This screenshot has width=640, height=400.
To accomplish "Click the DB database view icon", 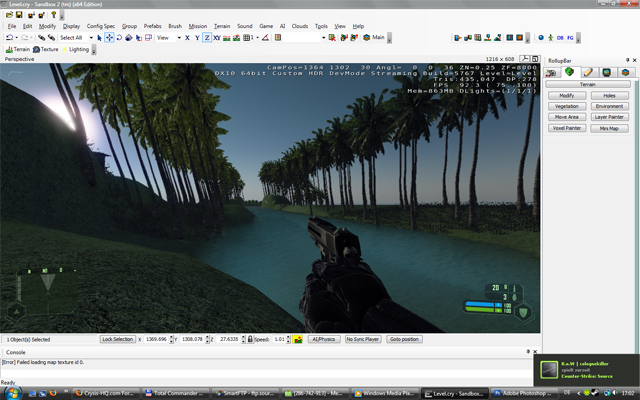I will pos(560,38).
